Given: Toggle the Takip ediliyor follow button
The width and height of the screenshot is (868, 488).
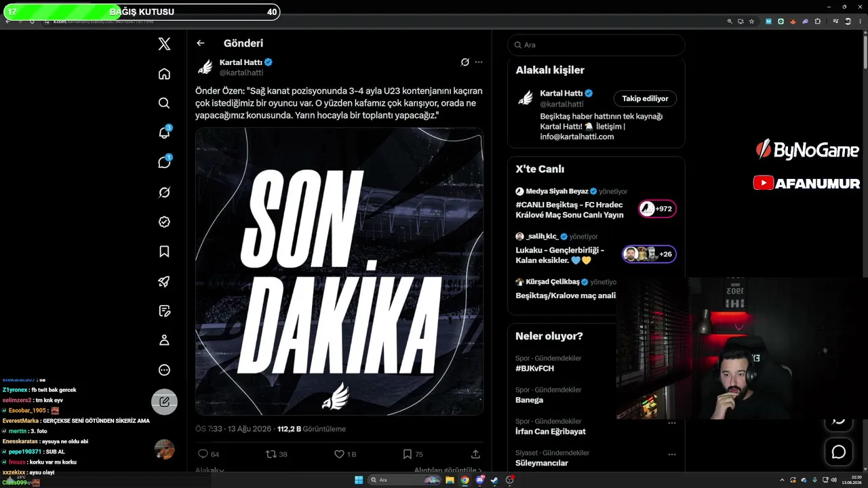Looking at the screenshot, I should pyautogui.click(x=645, y=98).
